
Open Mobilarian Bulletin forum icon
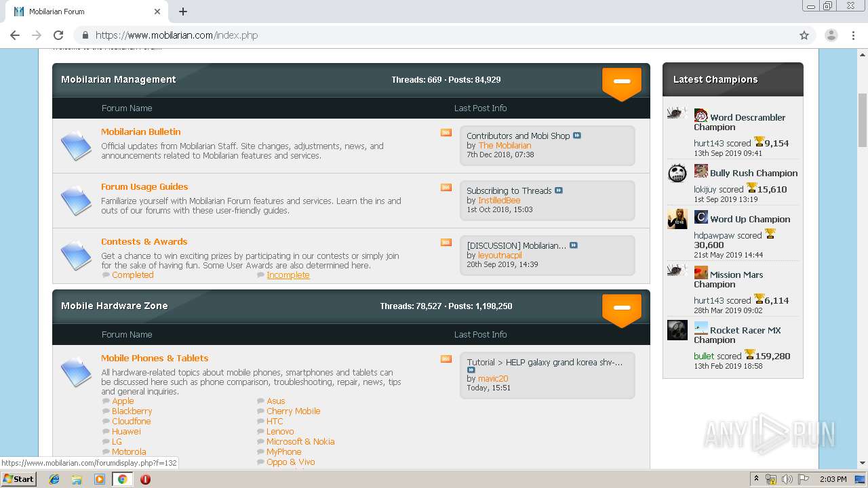pos(76,146)
